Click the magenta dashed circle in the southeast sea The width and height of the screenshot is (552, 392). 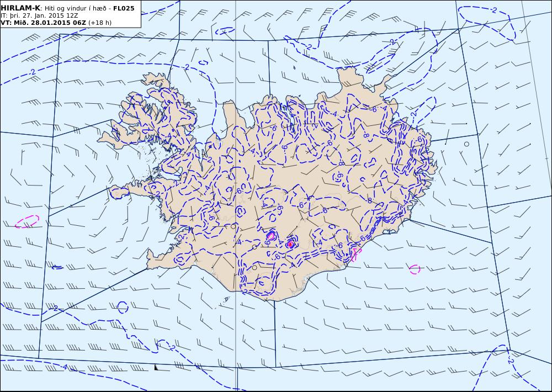pyautogui.click(x=415, y=269)
